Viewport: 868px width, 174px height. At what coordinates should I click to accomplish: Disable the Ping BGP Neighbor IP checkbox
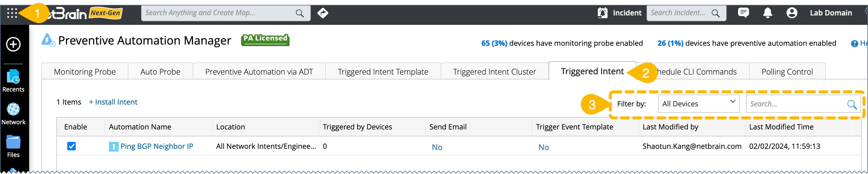click(71, 146)
